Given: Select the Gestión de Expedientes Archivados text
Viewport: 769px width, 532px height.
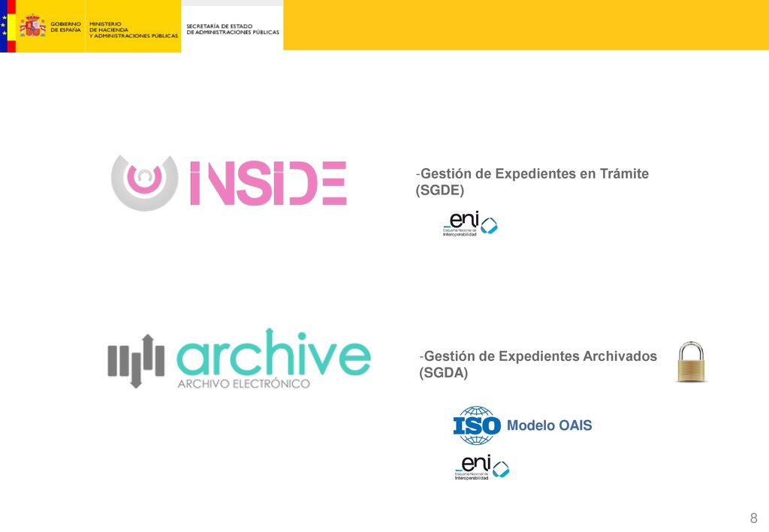Looking at the screenshot, I should (x=538, y=364).
